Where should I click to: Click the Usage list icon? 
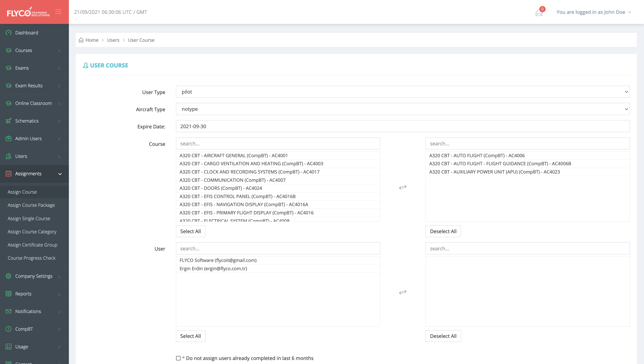point(8,347)
